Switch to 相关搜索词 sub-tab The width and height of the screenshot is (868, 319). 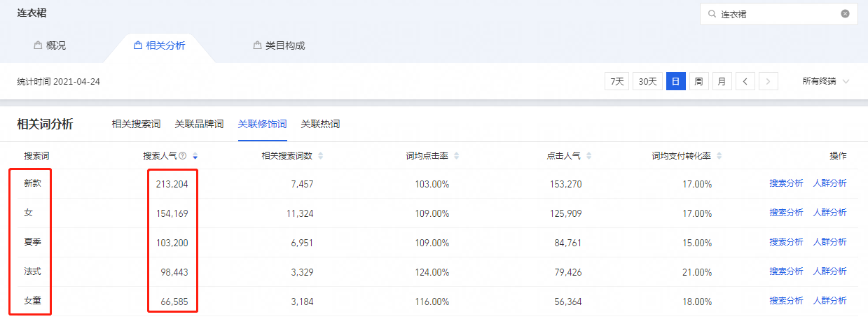(x=136, y=125)
